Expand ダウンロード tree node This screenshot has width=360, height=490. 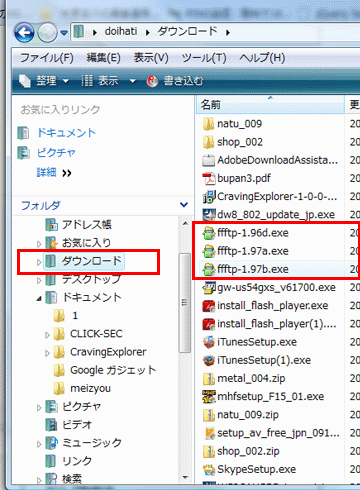pos(39,262)
